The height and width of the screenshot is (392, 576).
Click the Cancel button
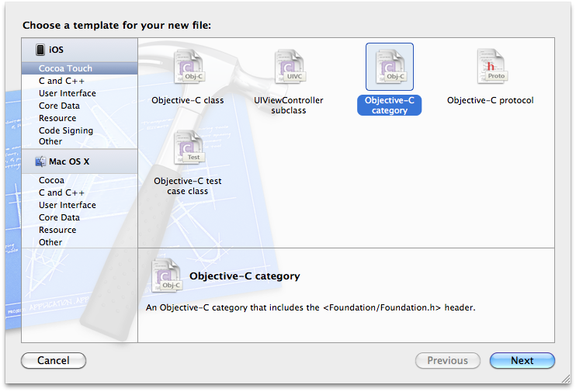[x=54, y=360]
